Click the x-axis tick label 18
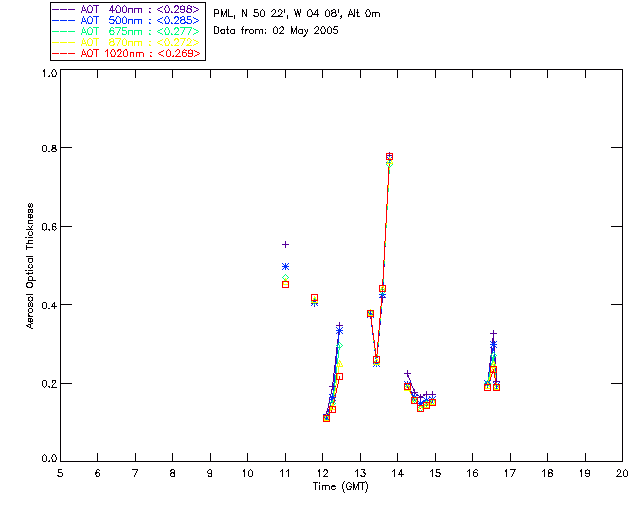Image resolution: width=640 pixels, height=512 pixels. pos(547,473)
